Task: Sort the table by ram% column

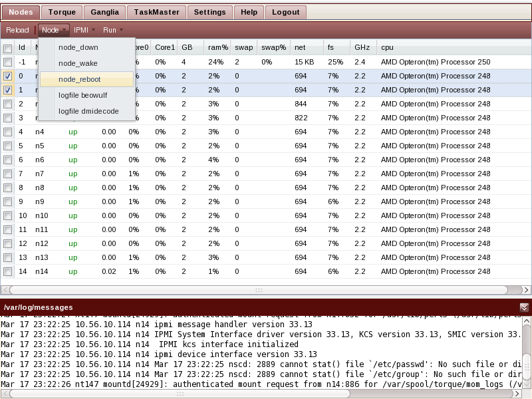Action: [217, 47]
